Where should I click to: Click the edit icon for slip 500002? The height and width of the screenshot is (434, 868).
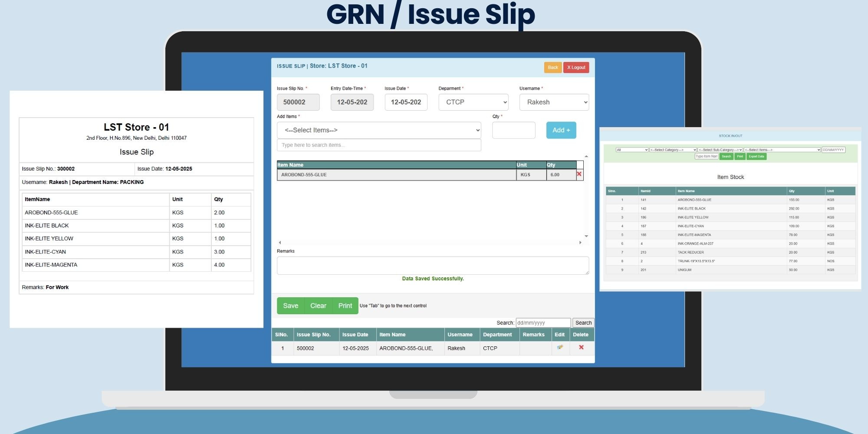(x=560, y=347)
